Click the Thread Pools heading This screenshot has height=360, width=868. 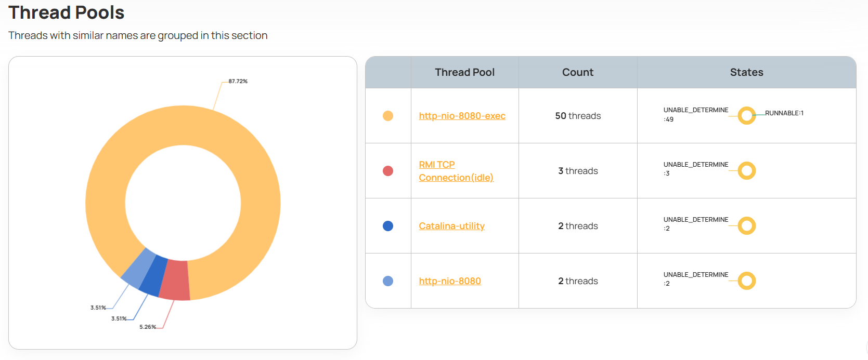pos(67,12)
